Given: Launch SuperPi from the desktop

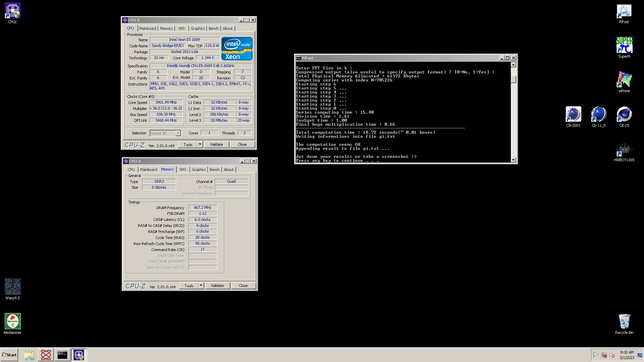Looking at the screenshot, I should pyautogui.click(x=624, y=48).
